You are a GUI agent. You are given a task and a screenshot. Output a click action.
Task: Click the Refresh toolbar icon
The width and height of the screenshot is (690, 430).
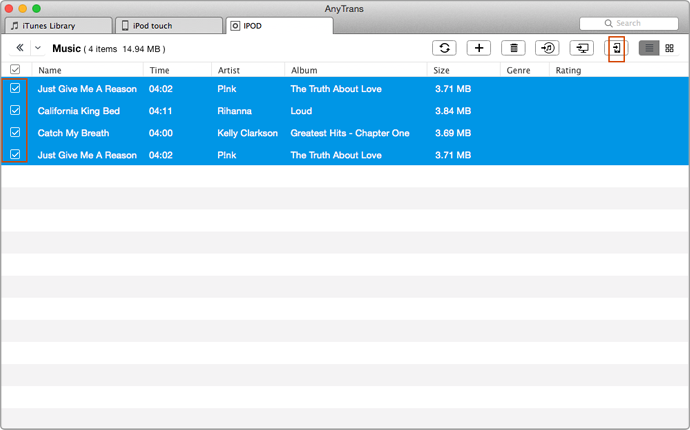point(444,48)
